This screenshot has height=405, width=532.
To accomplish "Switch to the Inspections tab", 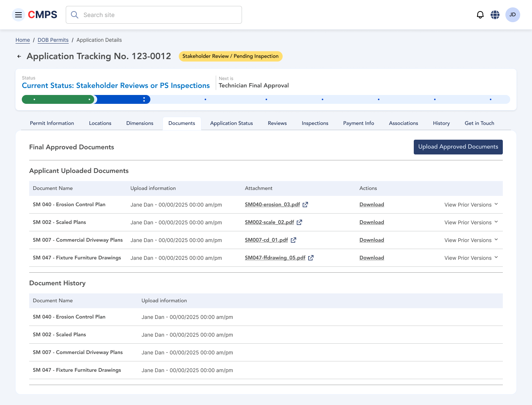I will coord(315,123).
